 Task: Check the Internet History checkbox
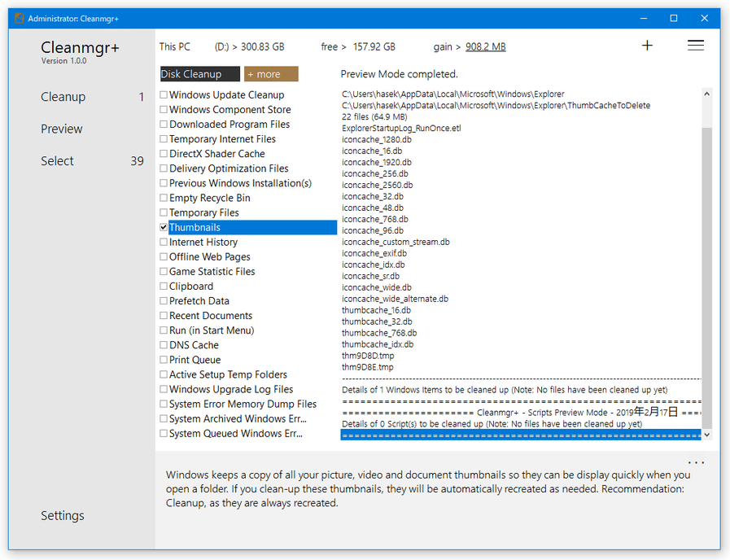click(164, 242)
